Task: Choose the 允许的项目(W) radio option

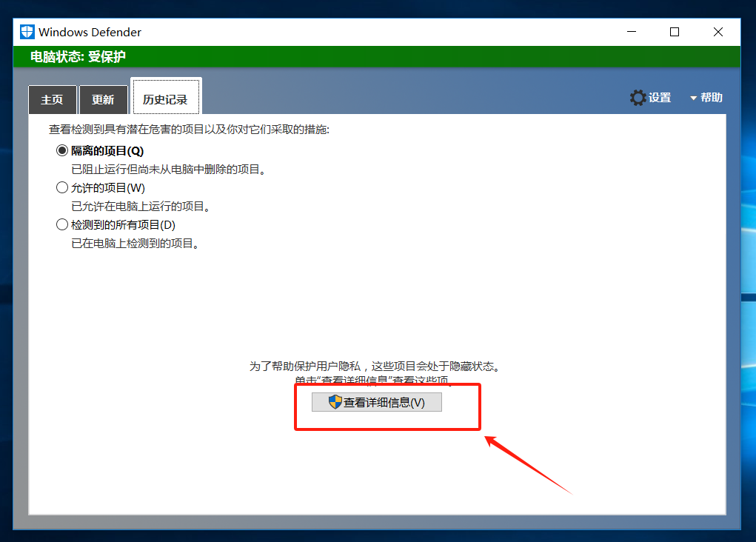Action: [x=61, y=187]
